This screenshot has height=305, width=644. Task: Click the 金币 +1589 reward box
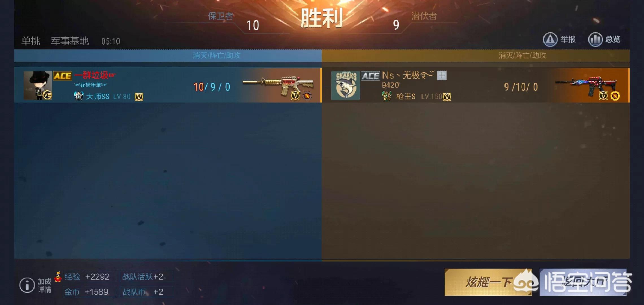[x=89, y=292]
